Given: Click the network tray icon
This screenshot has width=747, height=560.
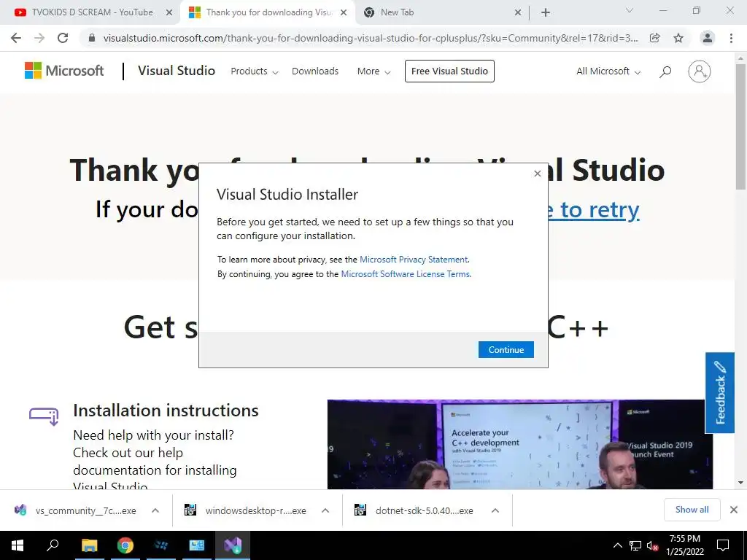Looking at the screenshot, I should click(635, 545).
